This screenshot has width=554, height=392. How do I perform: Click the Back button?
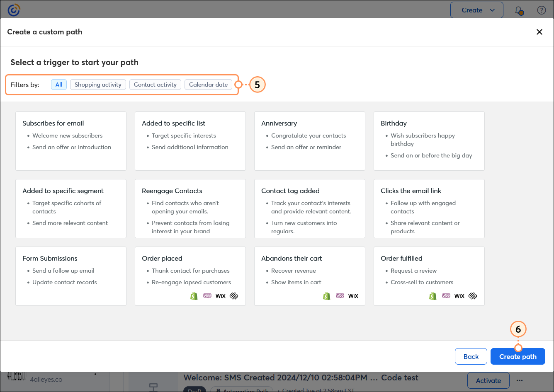(471, 356)
